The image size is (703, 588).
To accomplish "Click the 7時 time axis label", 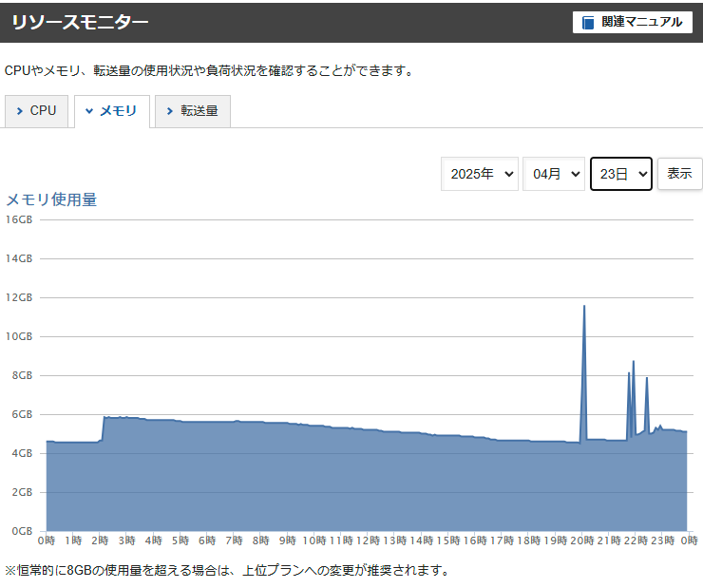I will coord(234,541).
